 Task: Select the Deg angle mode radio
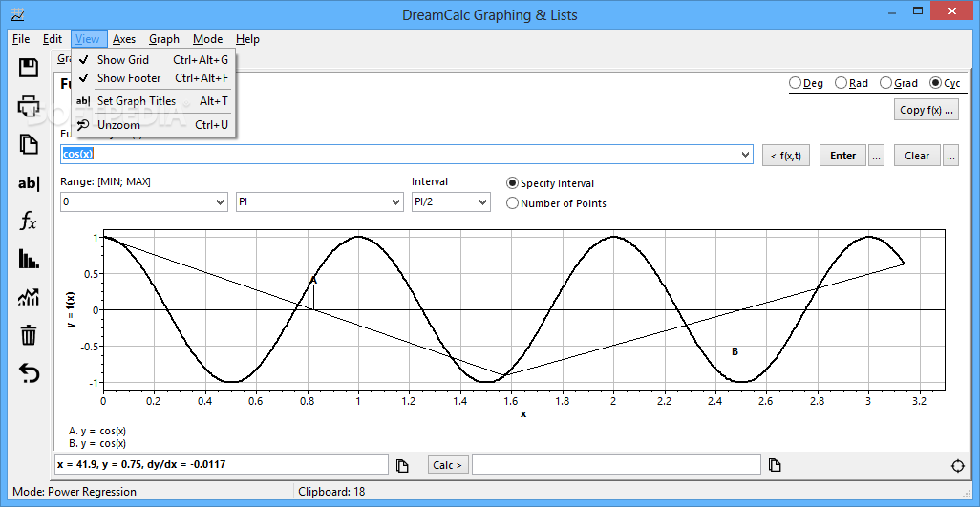pyautogui.click(x=805, y=83)
